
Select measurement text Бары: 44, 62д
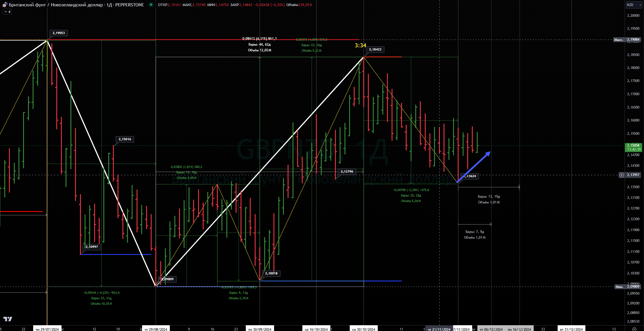pos(260,44)
